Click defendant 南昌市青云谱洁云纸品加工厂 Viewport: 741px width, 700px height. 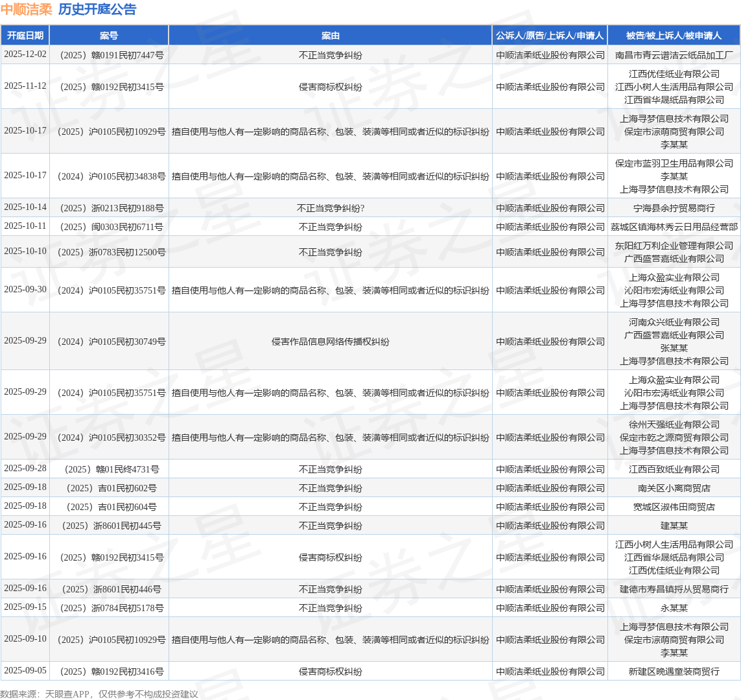click(674, 56)
